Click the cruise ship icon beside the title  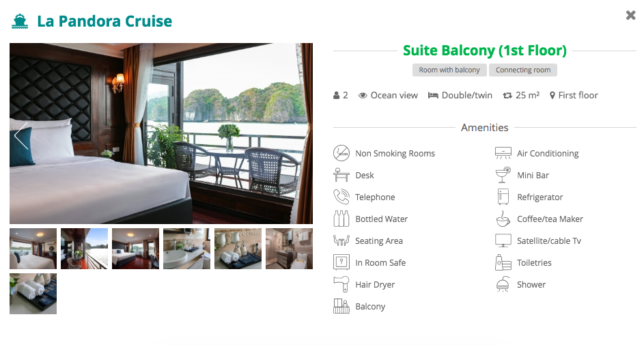[20, 21]
